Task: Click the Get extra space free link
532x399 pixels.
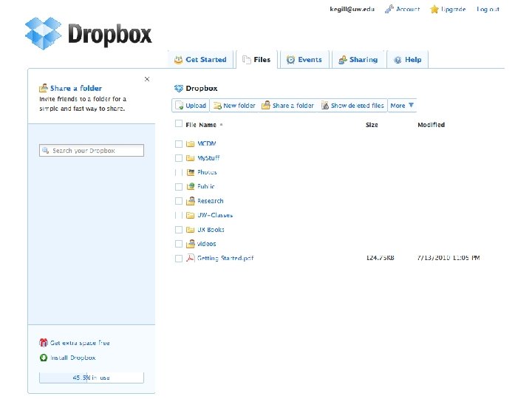Action: click(80, 343)
